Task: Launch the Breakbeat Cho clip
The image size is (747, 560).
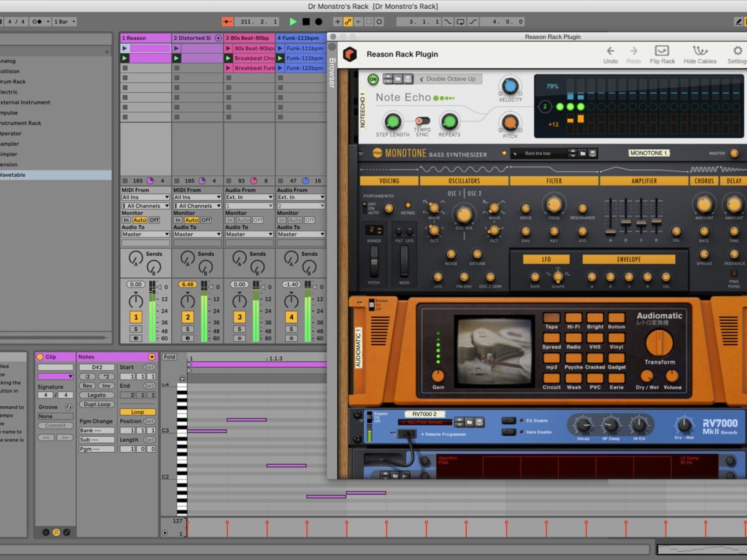Action: pos(228,58)
